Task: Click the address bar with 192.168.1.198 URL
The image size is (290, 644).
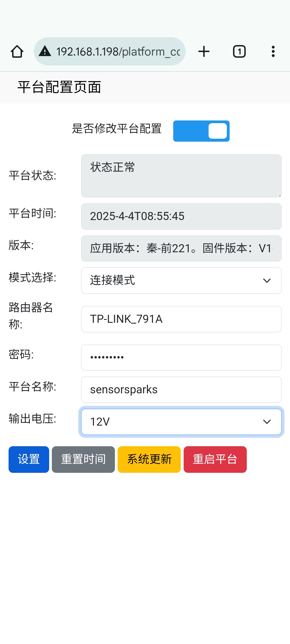Action: click(110, 52)
